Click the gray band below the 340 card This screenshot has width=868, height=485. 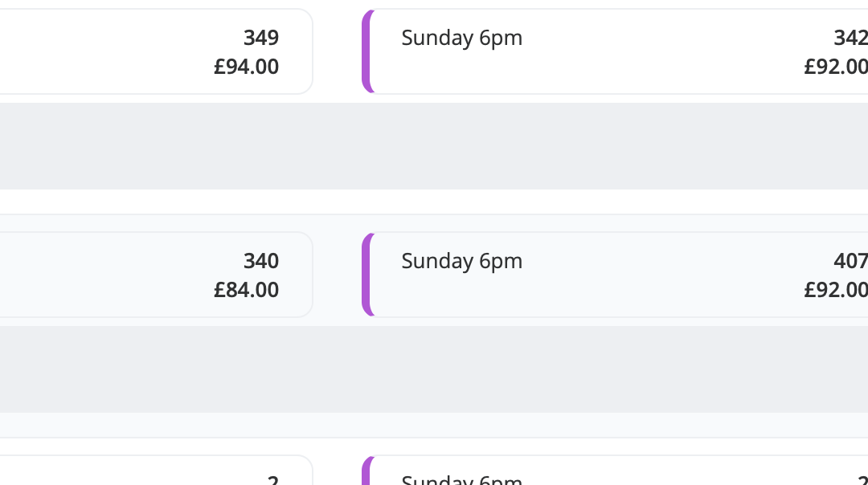tap(434, 369)
